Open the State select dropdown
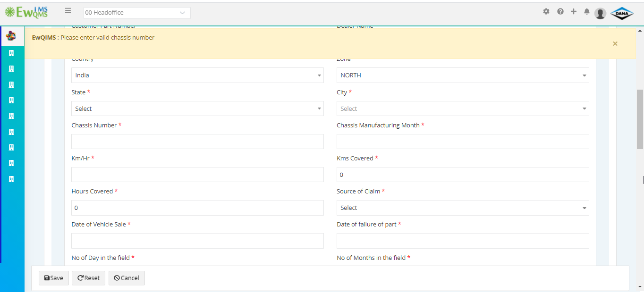 pos(197,108)
